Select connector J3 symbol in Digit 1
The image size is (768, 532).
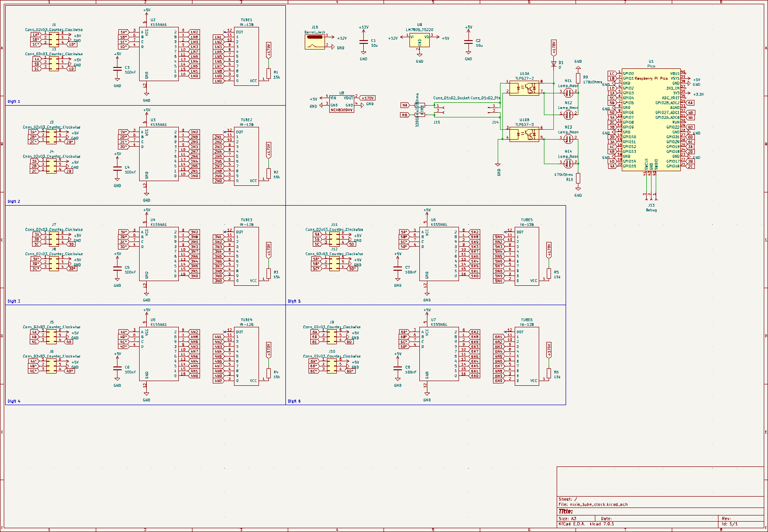coord(54,64)
